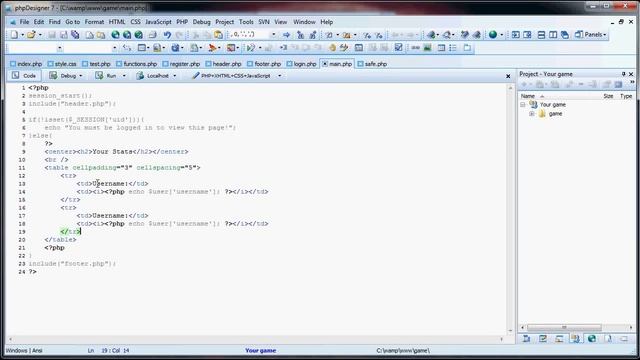Click the first empty combo box in second toolbar
640x360 pixels.
click(x=36, y=48)
